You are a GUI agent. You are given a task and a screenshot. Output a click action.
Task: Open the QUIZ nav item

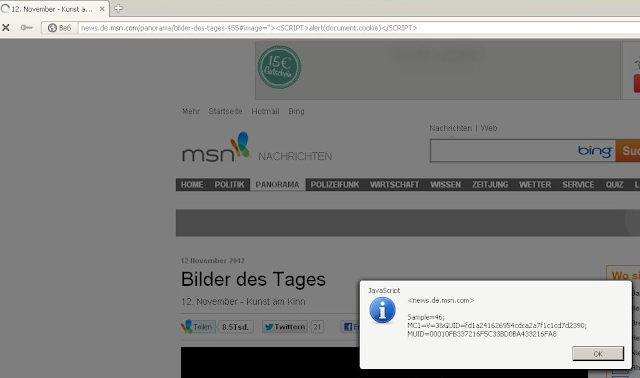614,185
